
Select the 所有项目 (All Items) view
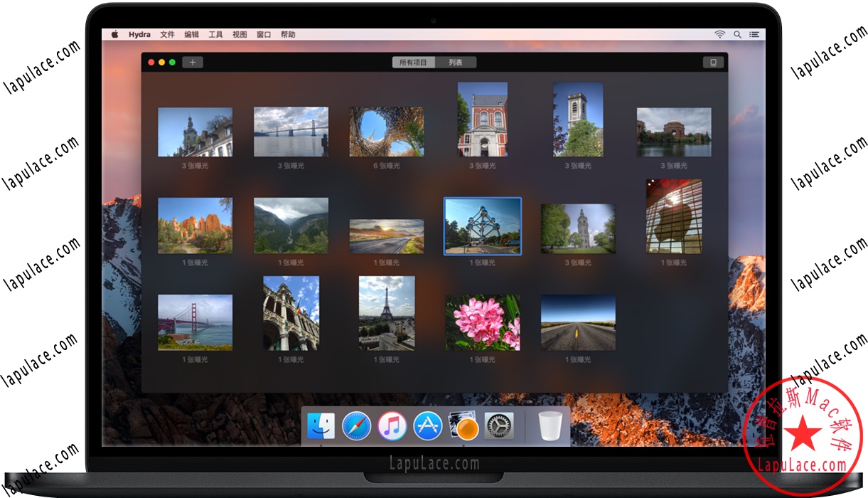(413, 62)
